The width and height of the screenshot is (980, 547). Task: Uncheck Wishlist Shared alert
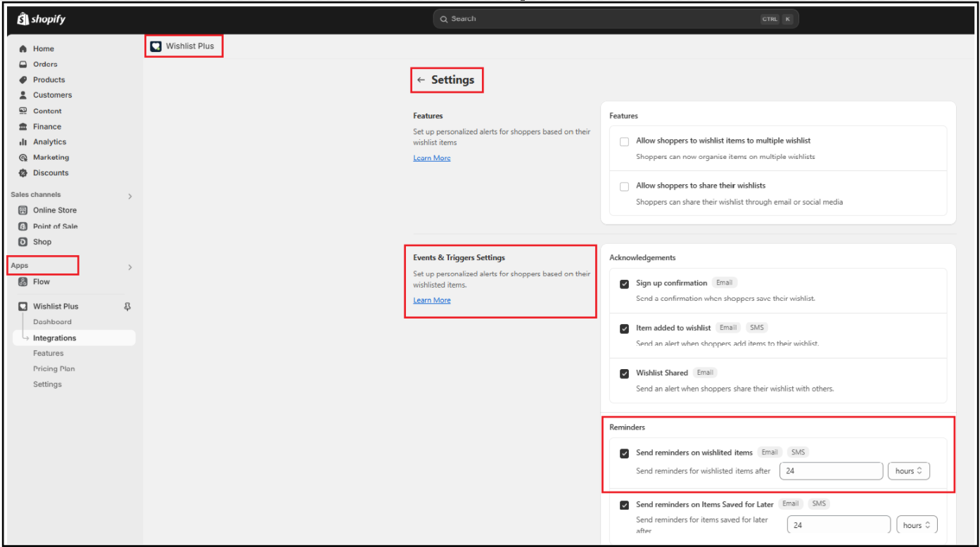tap(624, 374)
